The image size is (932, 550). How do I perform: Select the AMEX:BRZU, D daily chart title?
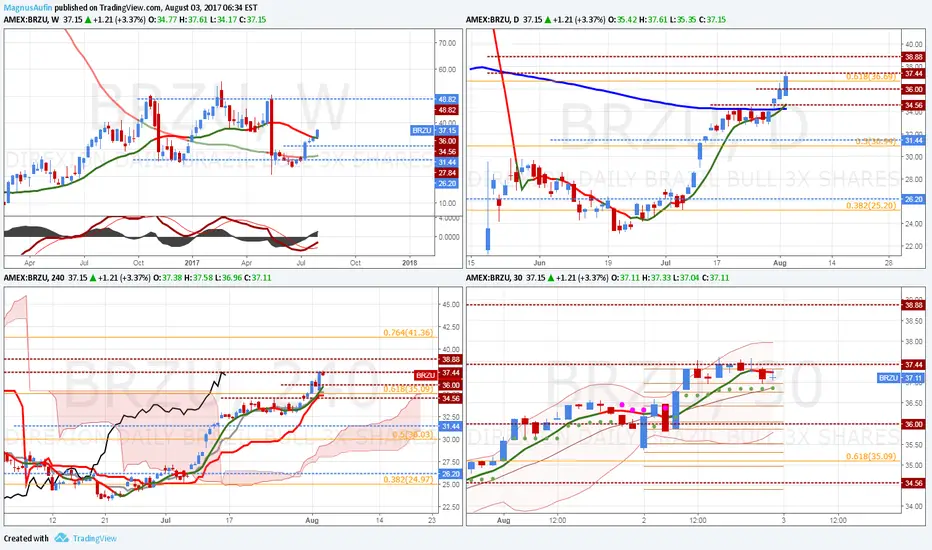tap(491, 19)
